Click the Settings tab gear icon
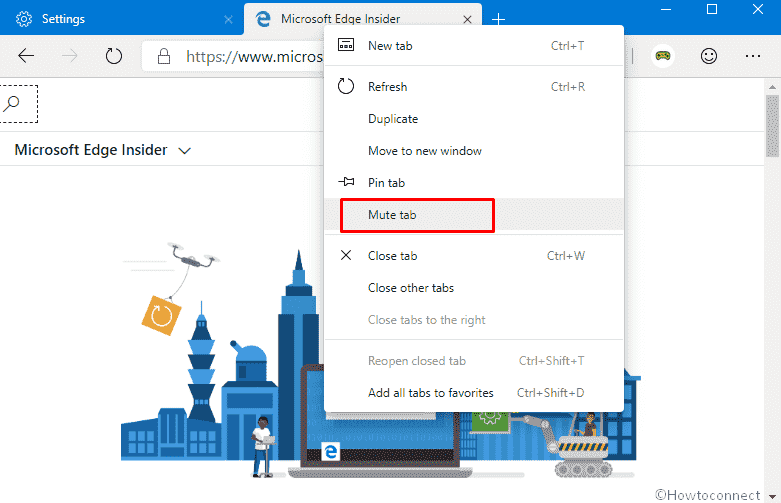 click(x=24, y=19)
